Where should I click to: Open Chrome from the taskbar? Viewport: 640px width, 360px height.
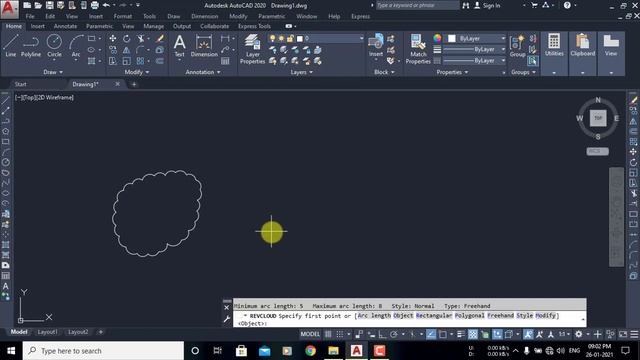(x=310, y=351)
